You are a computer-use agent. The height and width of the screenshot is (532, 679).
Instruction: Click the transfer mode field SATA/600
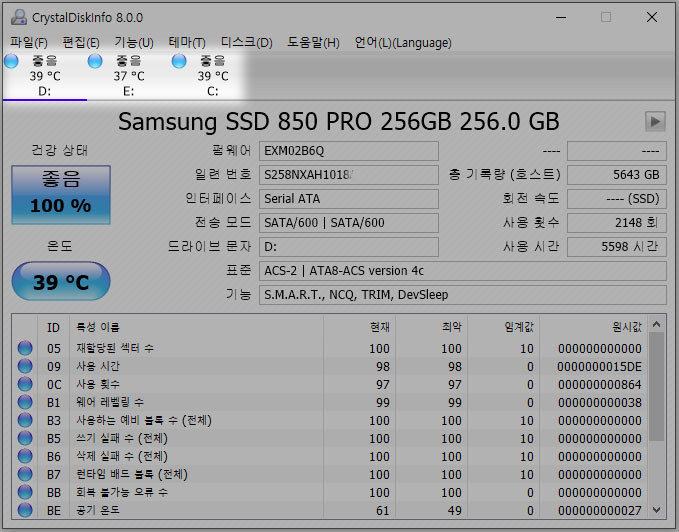349,222
